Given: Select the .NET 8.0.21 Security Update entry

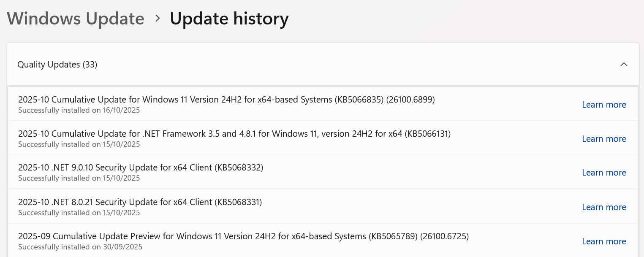Looking at the screenshot, I should [x=140, y=202].
